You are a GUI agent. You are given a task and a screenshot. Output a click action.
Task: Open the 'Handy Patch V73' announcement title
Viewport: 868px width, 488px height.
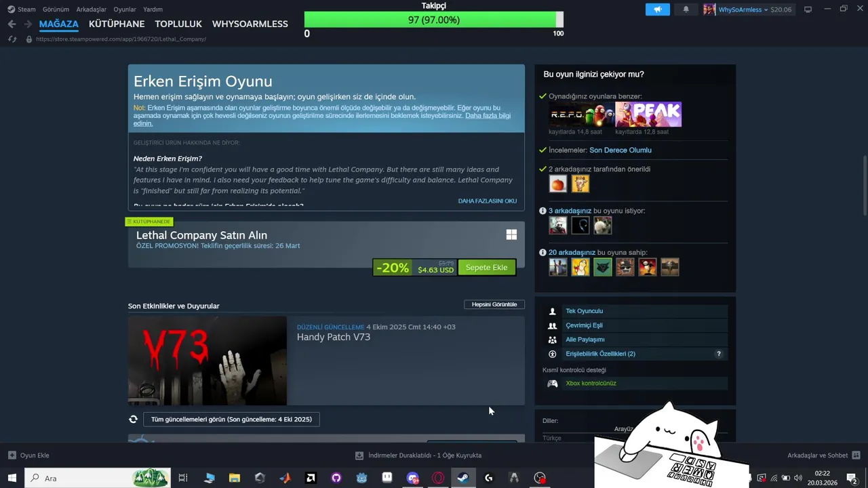(333, 337)
